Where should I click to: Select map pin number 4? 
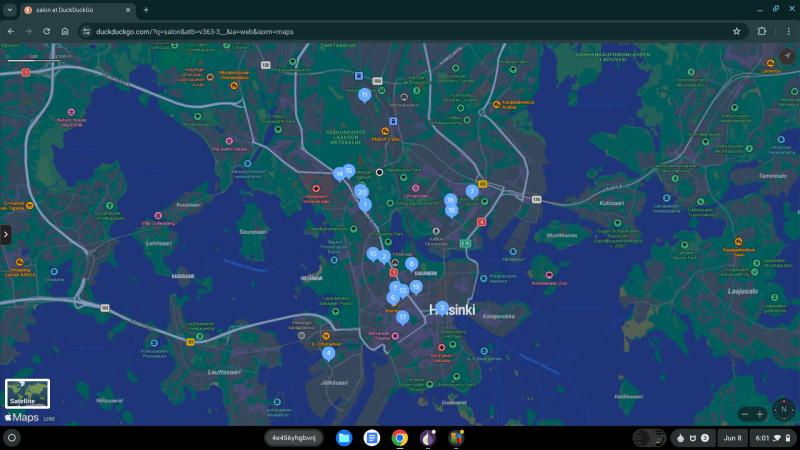click(x=328, y=353)
